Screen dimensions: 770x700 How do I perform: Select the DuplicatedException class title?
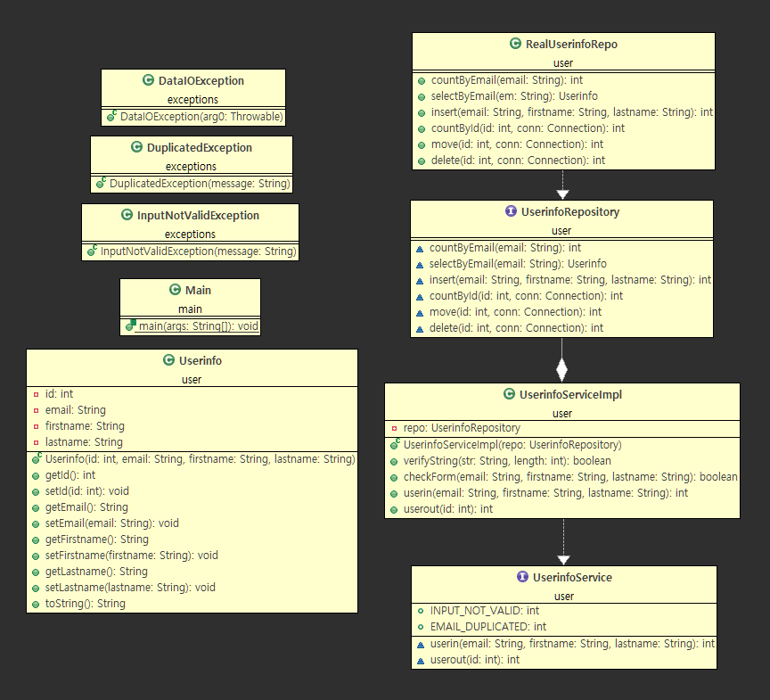[x=200, y=147]
